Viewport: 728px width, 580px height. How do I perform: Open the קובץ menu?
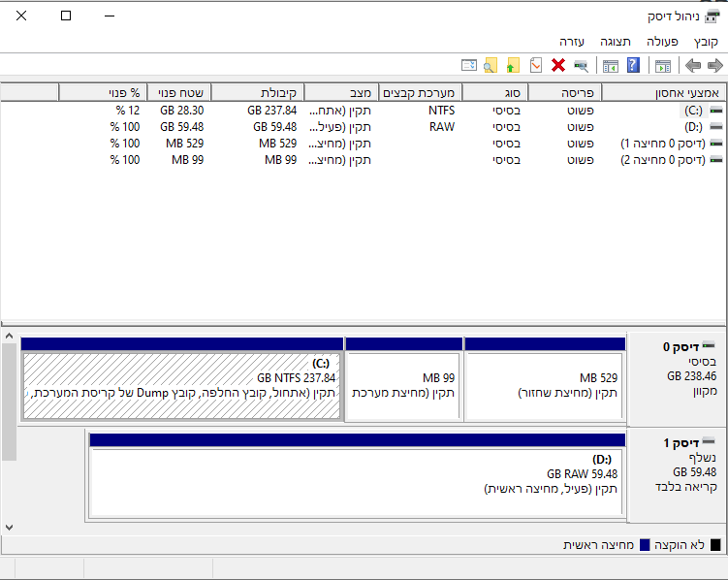pyautogui.click(x=706, y=42)
